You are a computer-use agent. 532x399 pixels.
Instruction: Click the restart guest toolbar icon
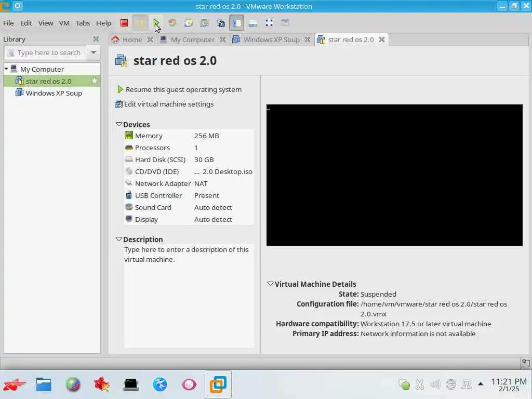click(x=172, y=23)
